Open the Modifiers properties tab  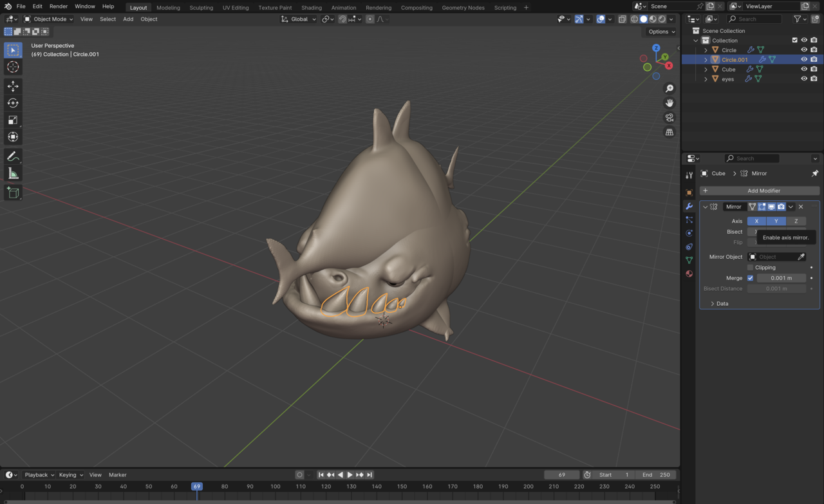(x=689, y=207)
